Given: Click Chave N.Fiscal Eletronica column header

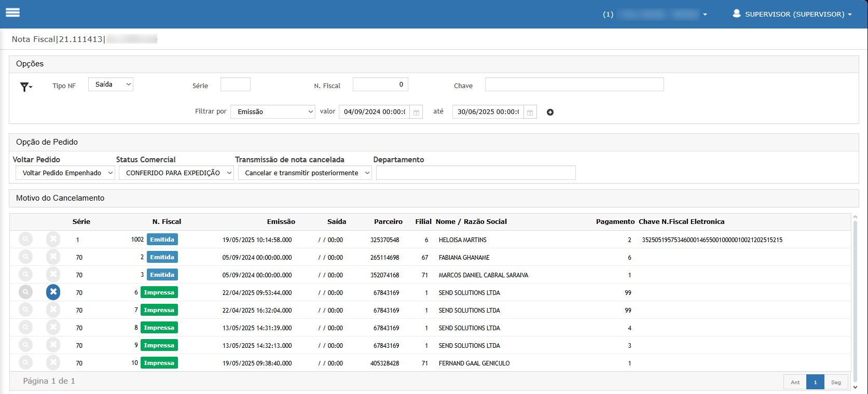Looking at the screenshot, I should pyautogui.click(x=681, y=221).
